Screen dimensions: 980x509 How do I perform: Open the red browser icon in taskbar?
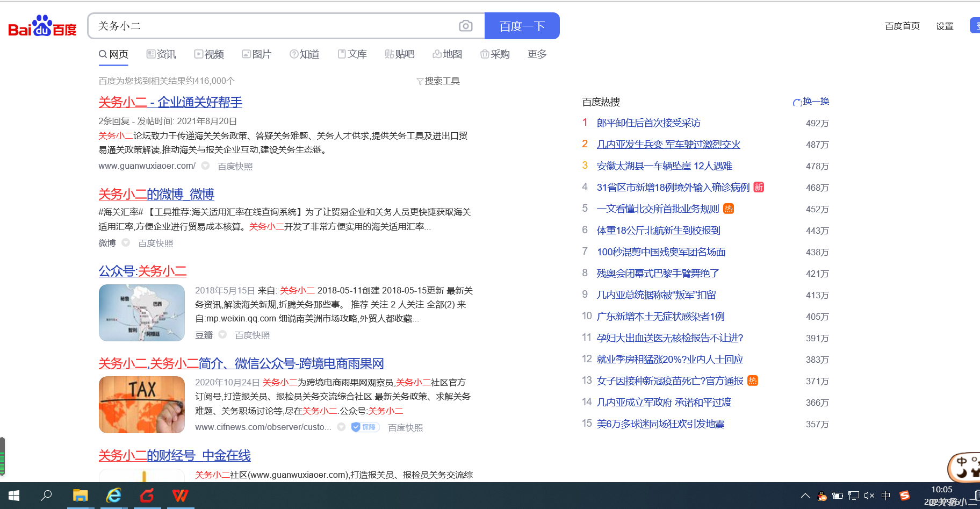[147, 496]
